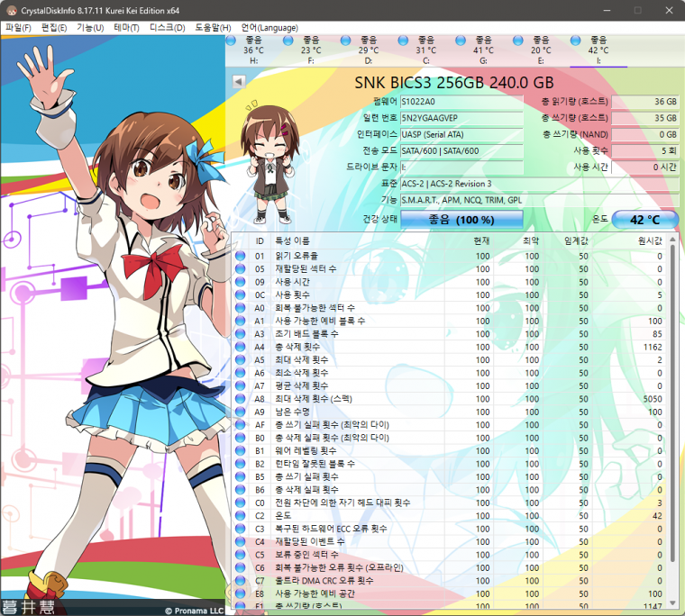Click the chibi character image
The width and height of the screenshot is (685, 616).
click(x=269, y=163)
